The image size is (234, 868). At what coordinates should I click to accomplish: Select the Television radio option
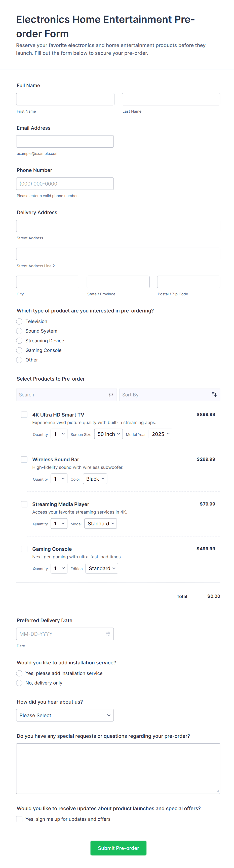(20, 322)
